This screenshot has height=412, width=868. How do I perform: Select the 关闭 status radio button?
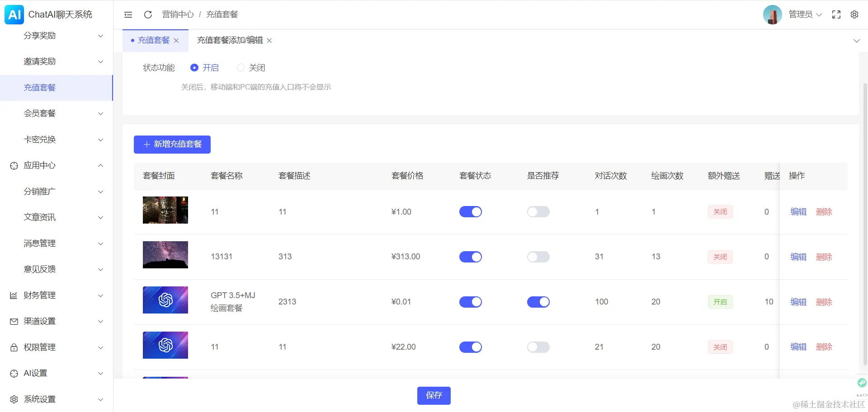click(x=241, y=68)
